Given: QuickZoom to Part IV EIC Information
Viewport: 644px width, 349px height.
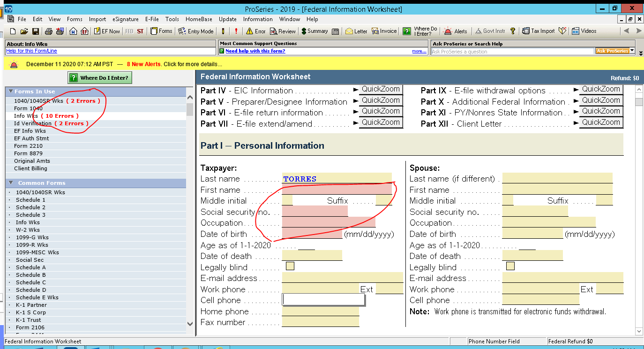Looking at the screenshot, I should point(381,90).
